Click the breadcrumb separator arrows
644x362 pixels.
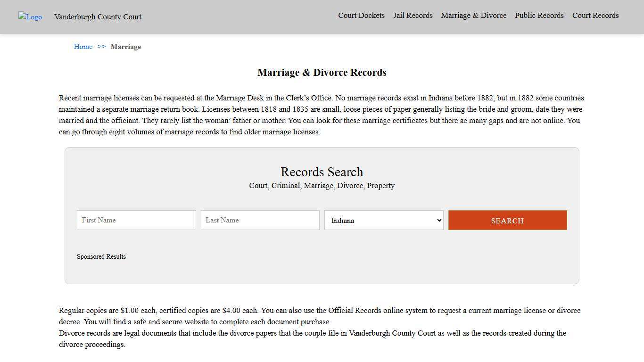(100, 47)
